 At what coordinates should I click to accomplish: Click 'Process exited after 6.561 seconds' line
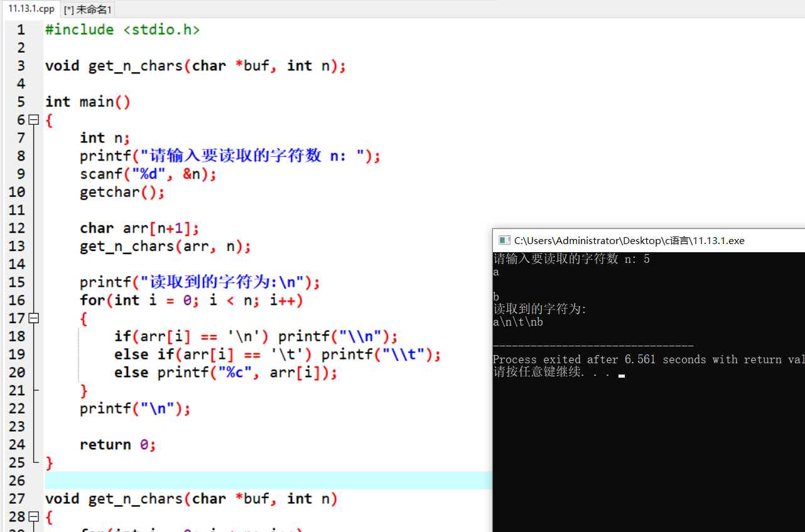[x=649, y=359]
